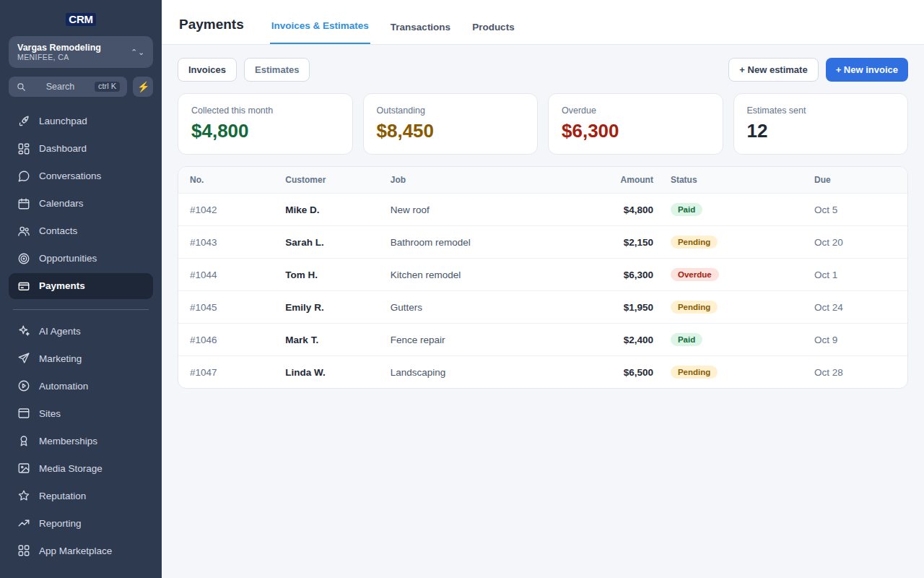Open the Products tab
This screenshot has width=924, height=578.
click(x=493, y=27)
